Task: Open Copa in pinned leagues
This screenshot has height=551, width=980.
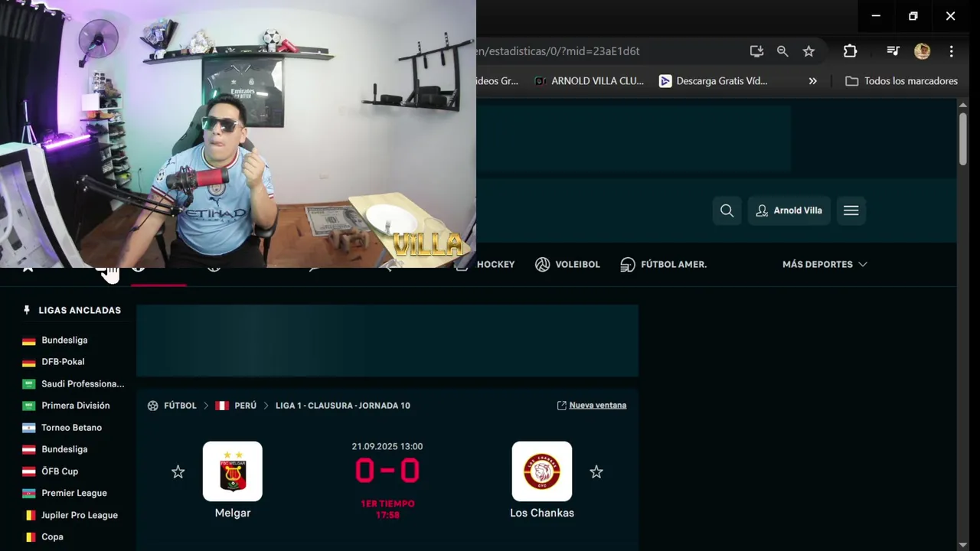Action: (x=52, y=537)
